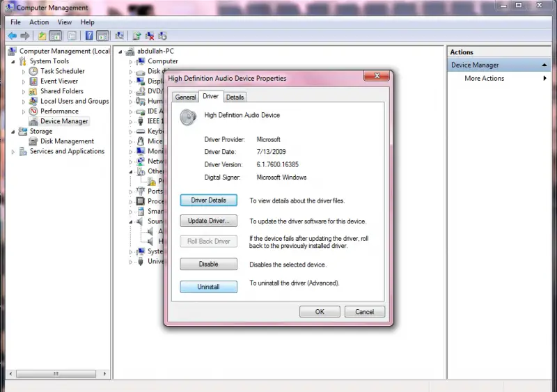Viewport: 557px width, 392px height.
Task: Select the Performance tree item
Action: click(59, 111)
